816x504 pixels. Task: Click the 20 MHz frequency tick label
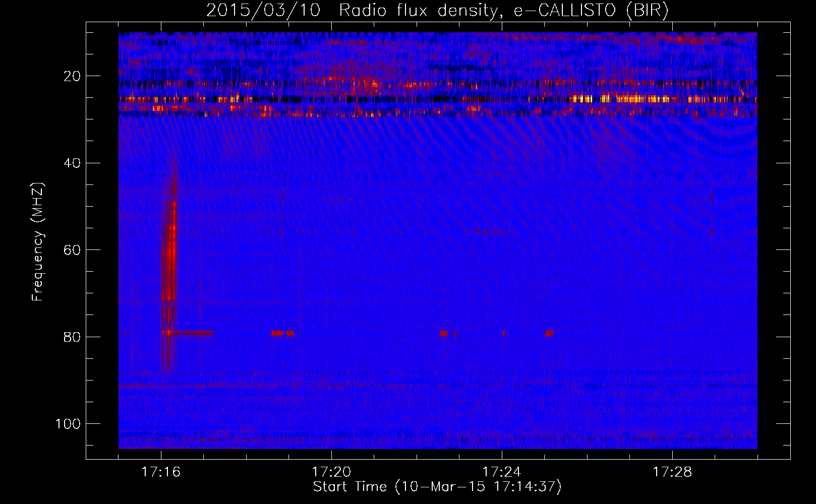coord(73,76)
